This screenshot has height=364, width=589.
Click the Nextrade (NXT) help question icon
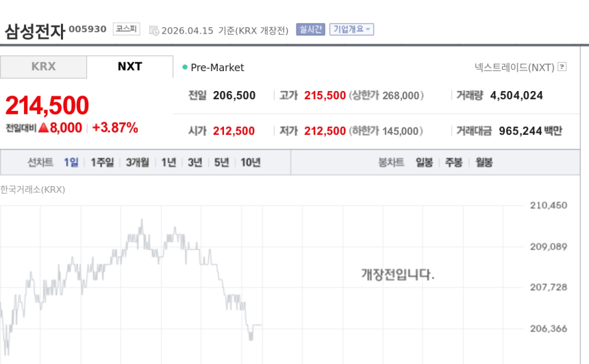562,67
